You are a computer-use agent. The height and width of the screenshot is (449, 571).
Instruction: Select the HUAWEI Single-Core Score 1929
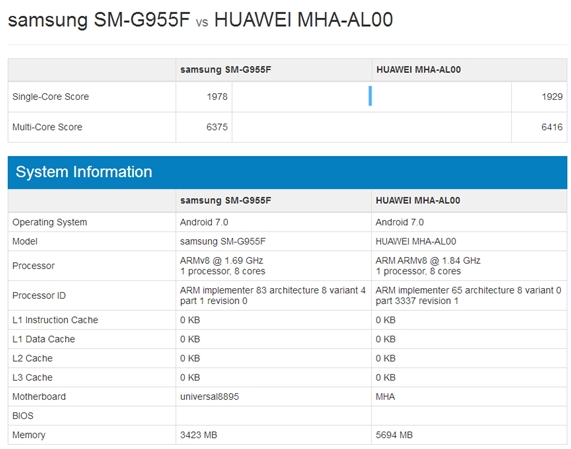pos(552,97)
